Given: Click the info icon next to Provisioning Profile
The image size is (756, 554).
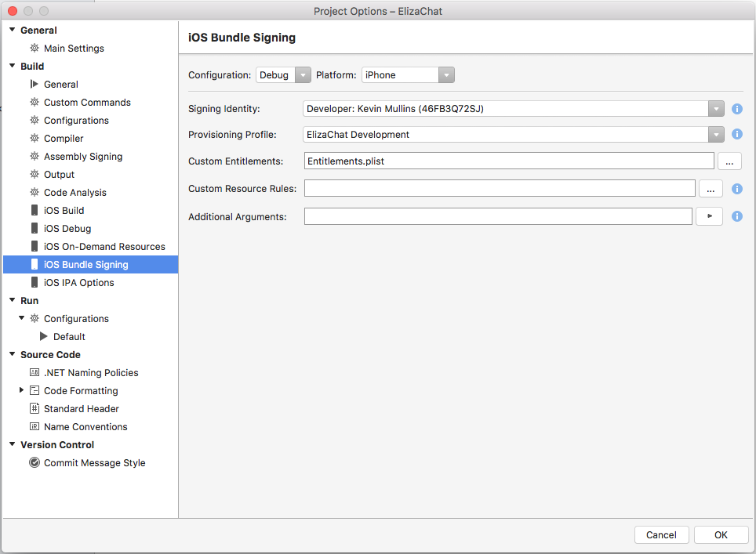Looking at the screenshot, I should tap(736, 134).
